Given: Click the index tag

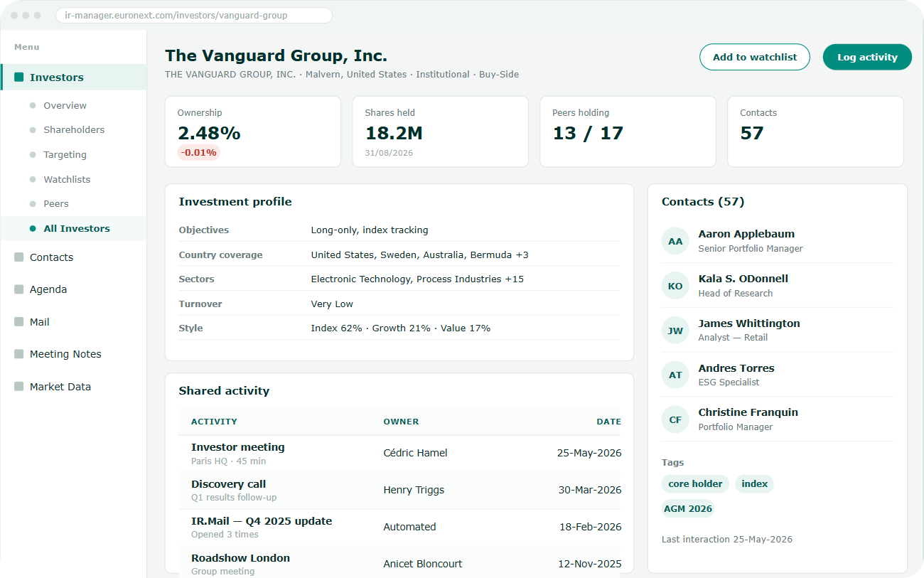Looking at the screenshot, I should [x=754, y=484].
